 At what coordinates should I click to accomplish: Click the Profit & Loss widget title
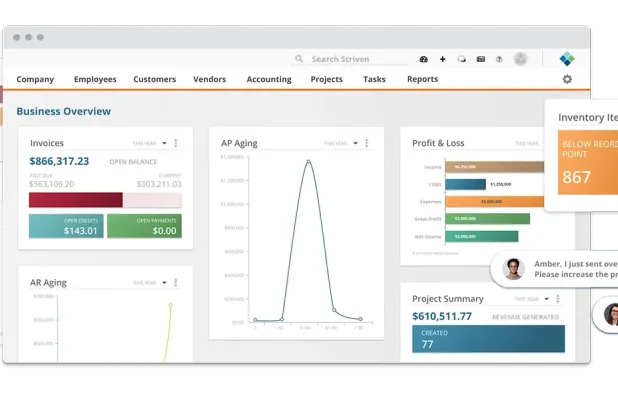coord(438,143)
